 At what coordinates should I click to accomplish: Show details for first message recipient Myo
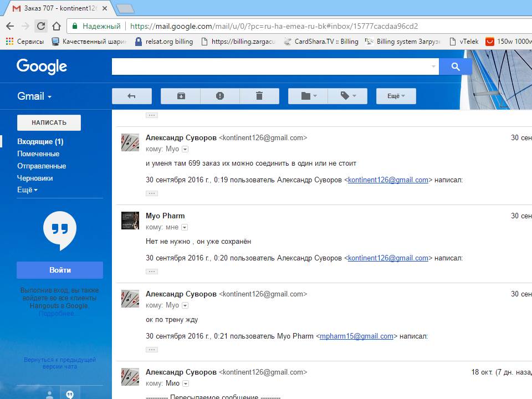[185, 149]
